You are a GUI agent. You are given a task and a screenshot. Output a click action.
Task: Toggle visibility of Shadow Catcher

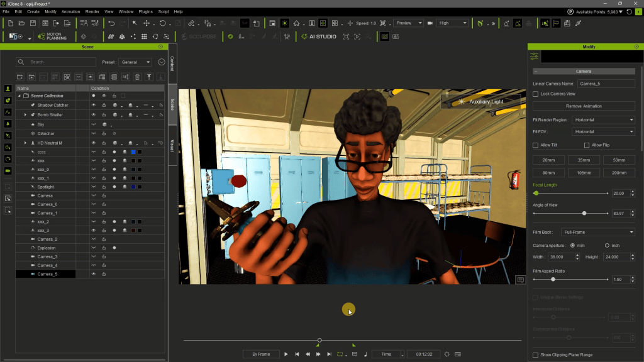point(94,106)
